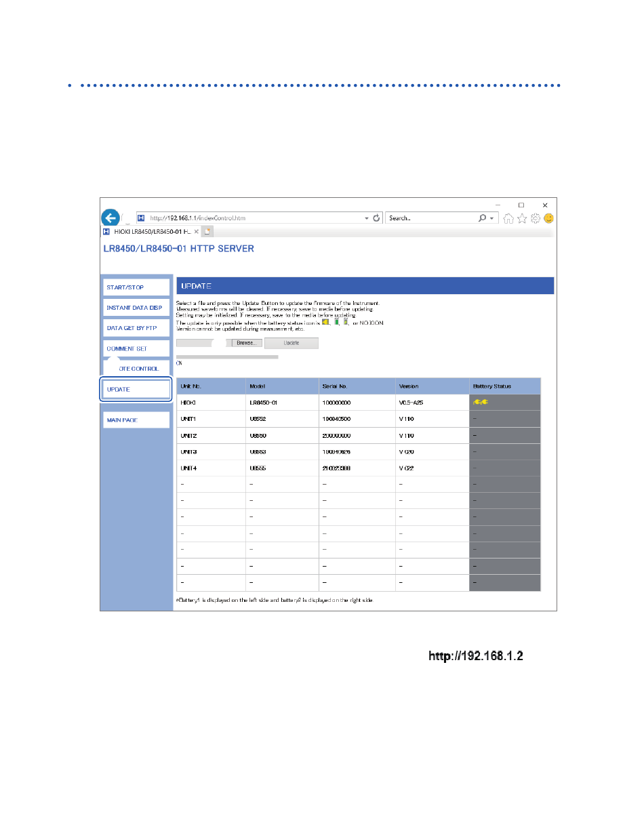Viewport: 644px width, 833px height.
Task: Select version V0.5-A25 cell
Action: (x=432, y=403)
